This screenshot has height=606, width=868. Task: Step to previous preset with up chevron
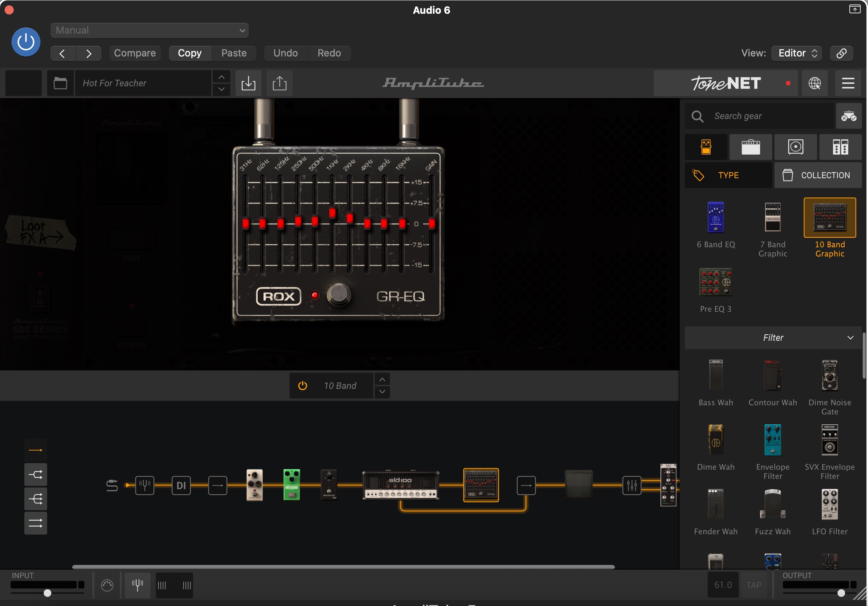[221, 77]
